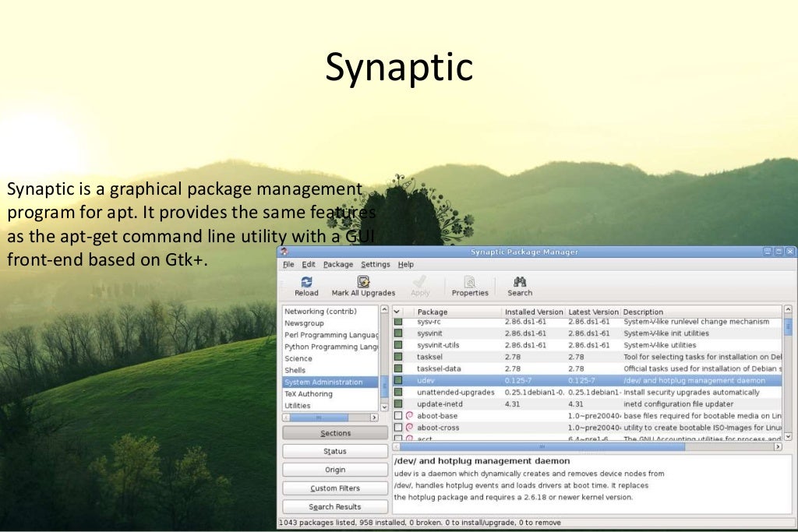
Task: Open the Edit menu
Action: coord(309,265)
